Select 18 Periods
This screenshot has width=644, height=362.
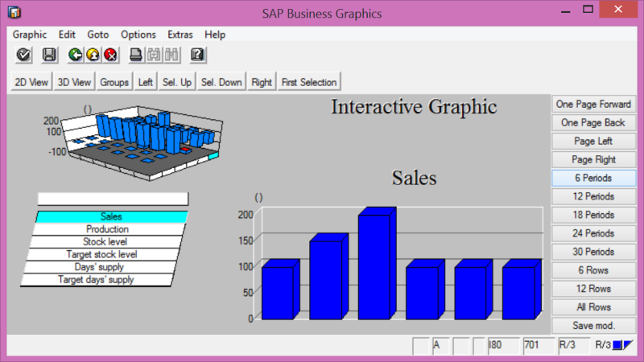(x=593, y=215)
